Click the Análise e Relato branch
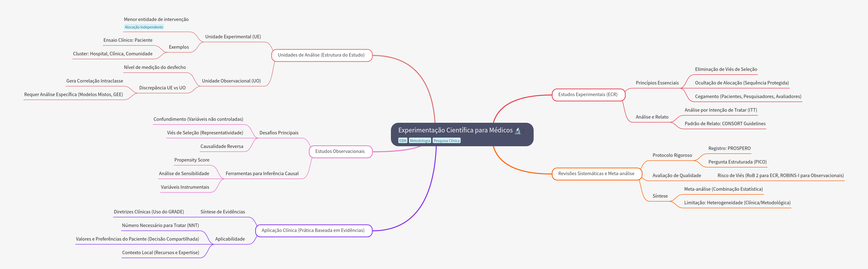The image size is (868, 269). click(652, 117)
